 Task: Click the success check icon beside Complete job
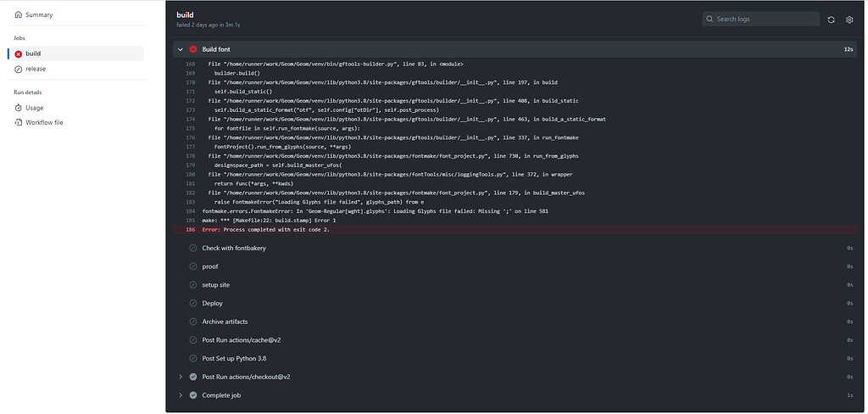click(x=193, y=395)
